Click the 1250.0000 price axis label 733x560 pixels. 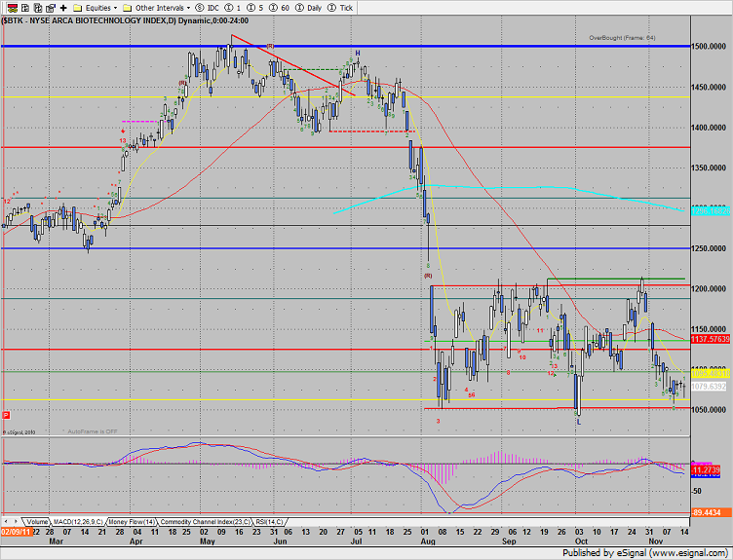coord(710,248)
